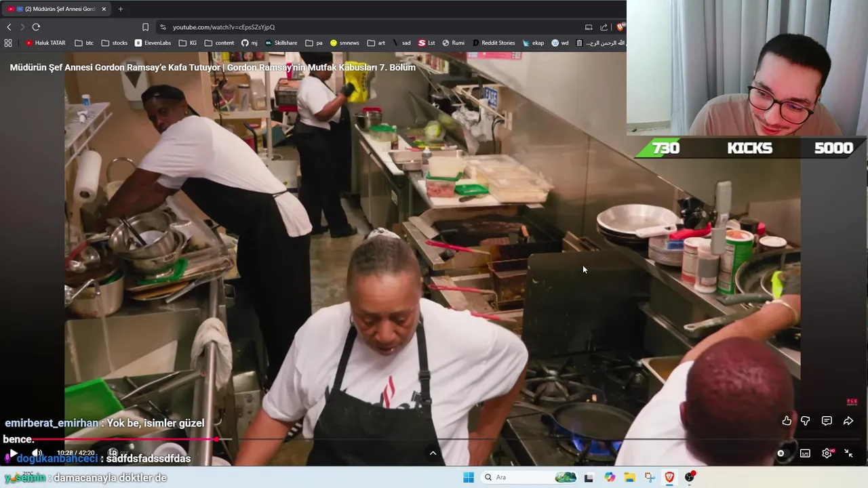868x488 pixels.
Task: Open the ElevenLabs bookmark
Action: click(153, 43)
